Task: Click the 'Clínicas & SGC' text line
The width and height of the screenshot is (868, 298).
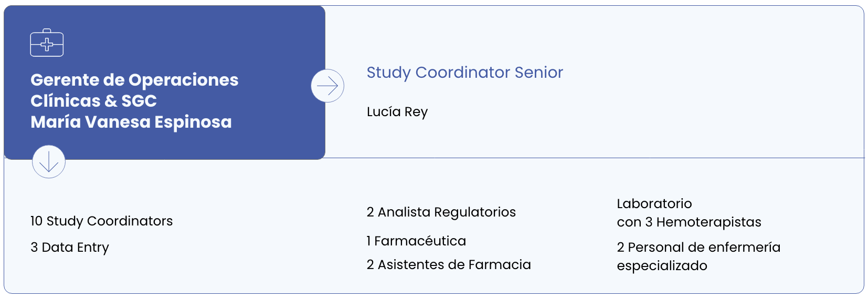Action: pyautogui.click(x=93, y=101)
